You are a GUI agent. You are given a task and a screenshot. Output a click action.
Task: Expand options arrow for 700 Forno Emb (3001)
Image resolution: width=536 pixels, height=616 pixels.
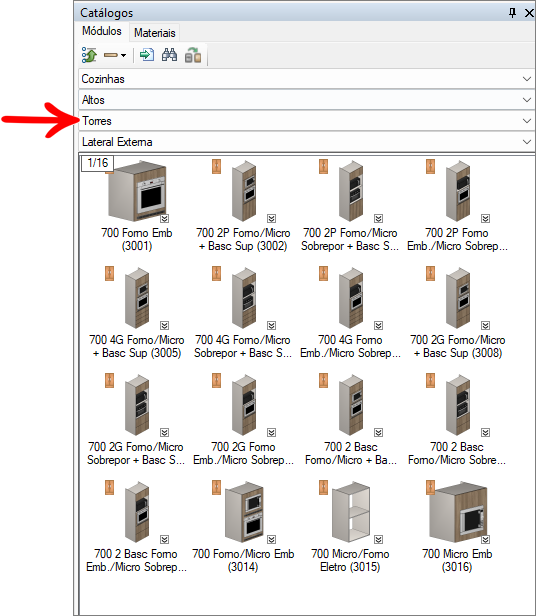click(165, 218)
